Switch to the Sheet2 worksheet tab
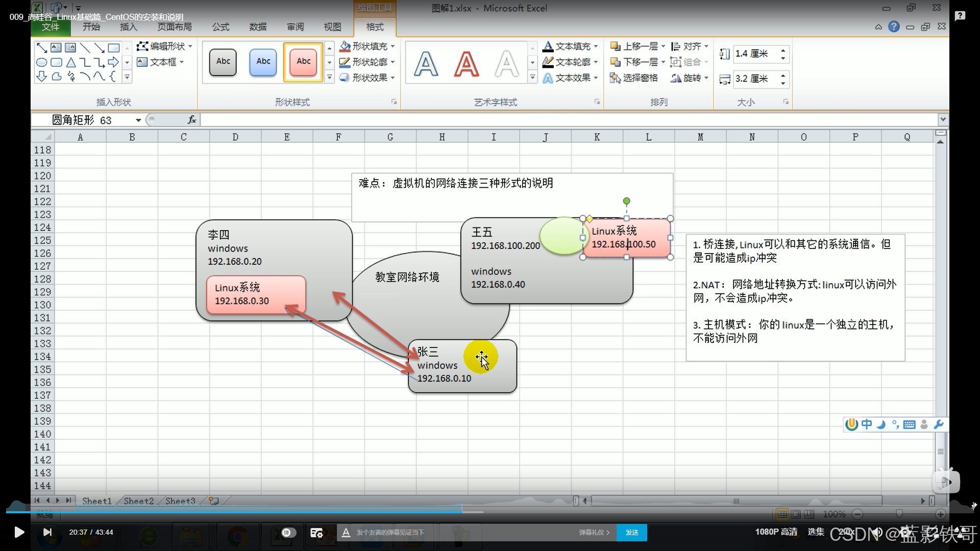 138,501
